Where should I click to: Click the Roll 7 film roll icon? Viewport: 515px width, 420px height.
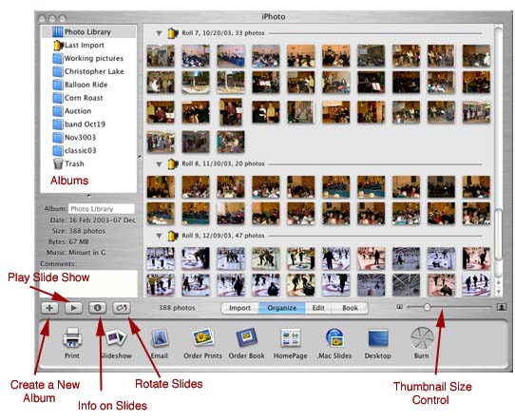click(172, 33)
